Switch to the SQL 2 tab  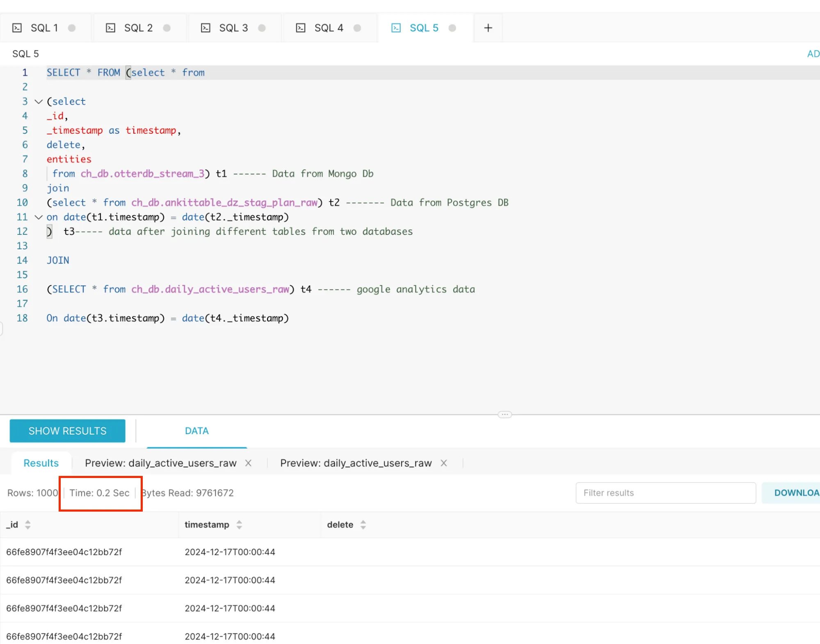point(138,28)
